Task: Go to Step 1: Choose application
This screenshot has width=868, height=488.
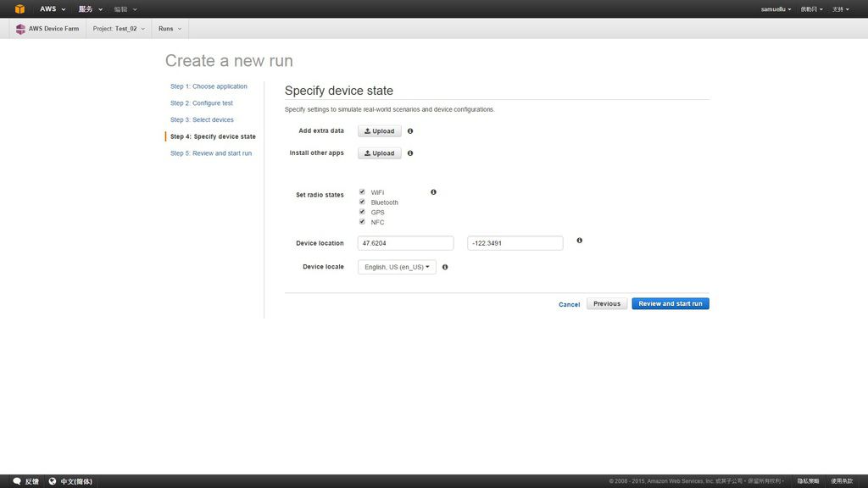Action: coord(209,86)
